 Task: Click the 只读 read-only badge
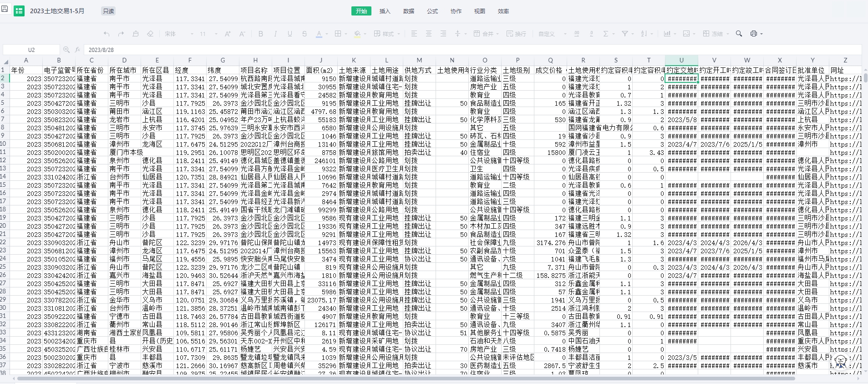click(x=108, y=11)
